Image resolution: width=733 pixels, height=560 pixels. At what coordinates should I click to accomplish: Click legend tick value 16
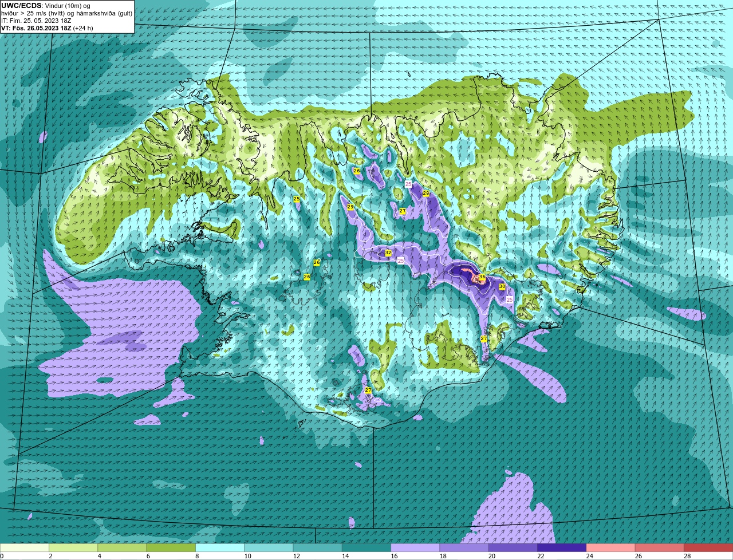(x=394, y=556)
